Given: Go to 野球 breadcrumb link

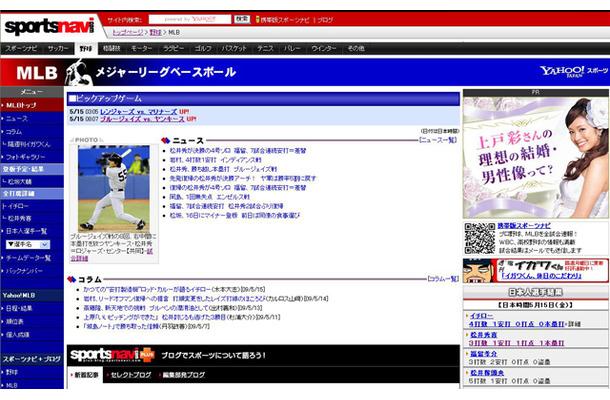Looking at the screenshot, I should [156, 32].
